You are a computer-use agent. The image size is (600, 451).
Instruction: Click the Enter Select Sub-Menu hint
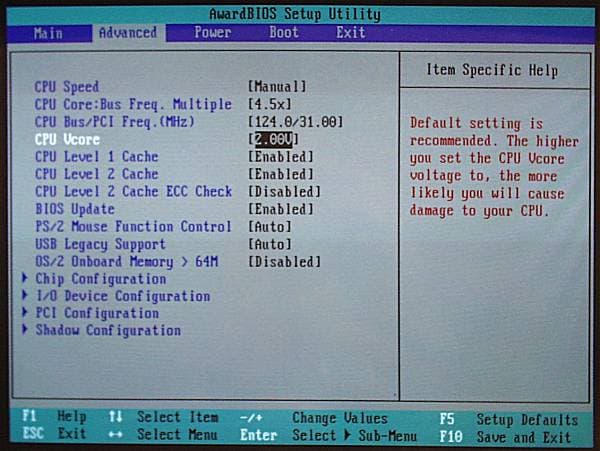(x=328, y=436)
